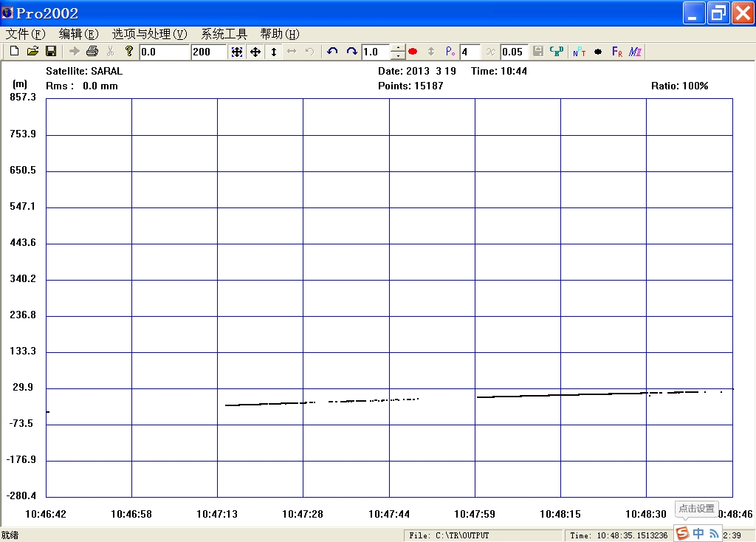Screen dimensions: 756x542
Task: Click the -280.4 y-axis label
Action: [21, 495]
